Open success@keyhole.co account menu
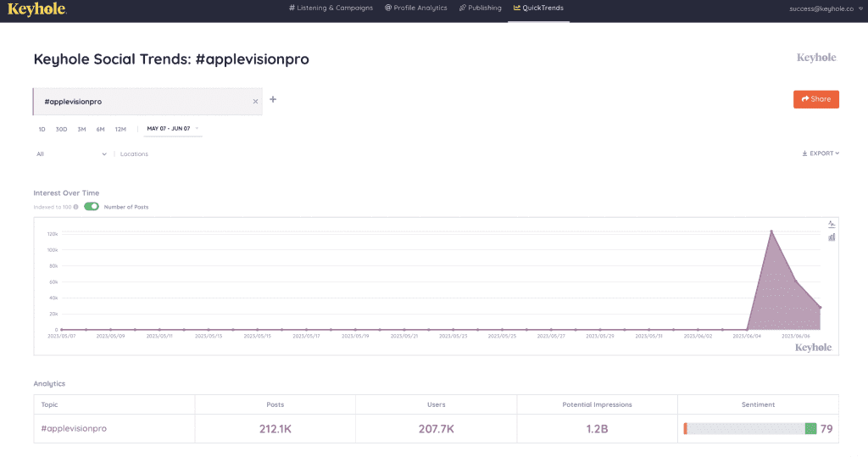 coord(826,8)
